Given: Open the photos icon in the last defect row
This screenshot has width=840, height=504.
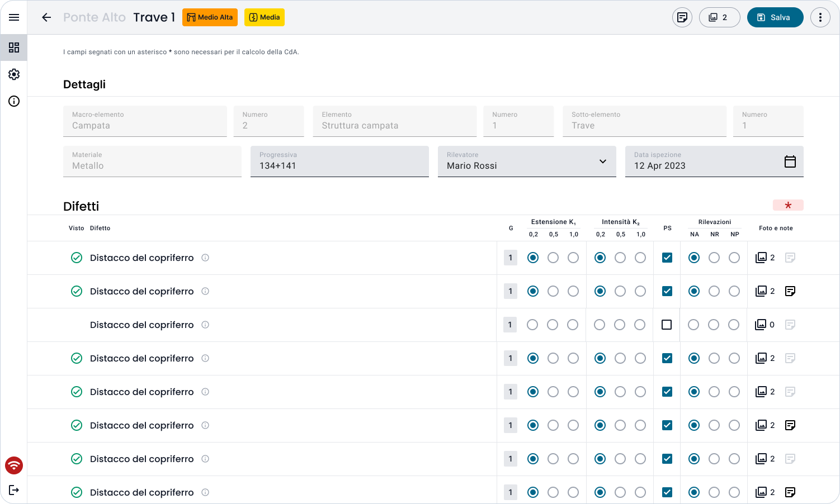Looking at the screenshot, I should pos(761,492).
